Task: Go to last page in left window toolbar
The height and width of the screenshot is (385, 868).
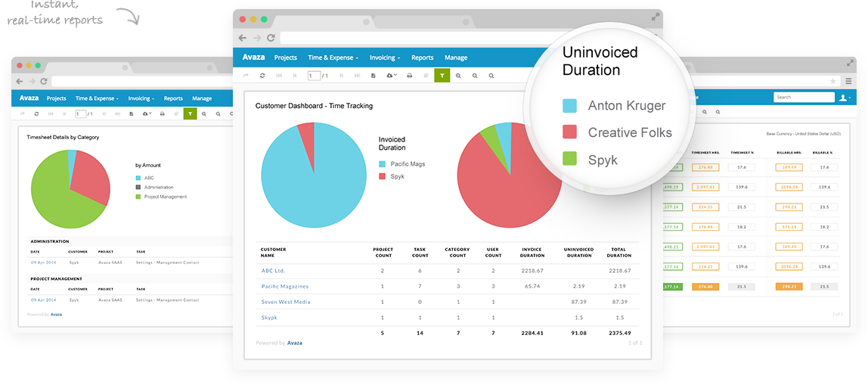Action: coord(117,113)
